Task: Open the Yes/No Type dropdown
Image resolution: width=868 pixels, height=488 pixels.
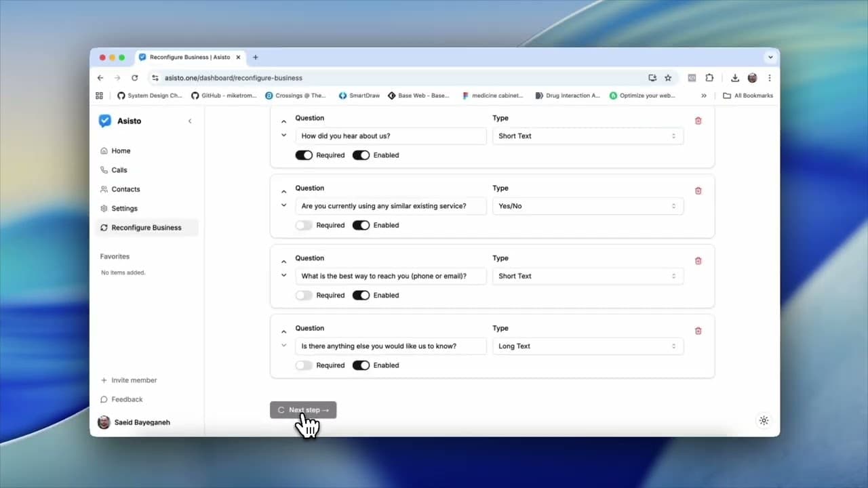Action: (587, 205)
